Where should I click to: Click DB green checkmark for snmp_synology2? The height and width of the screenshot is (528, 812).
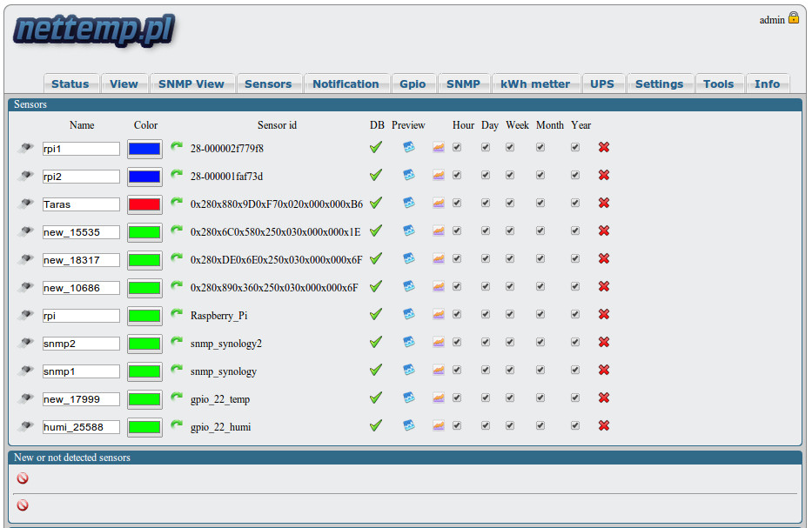(x=376, y=342)
